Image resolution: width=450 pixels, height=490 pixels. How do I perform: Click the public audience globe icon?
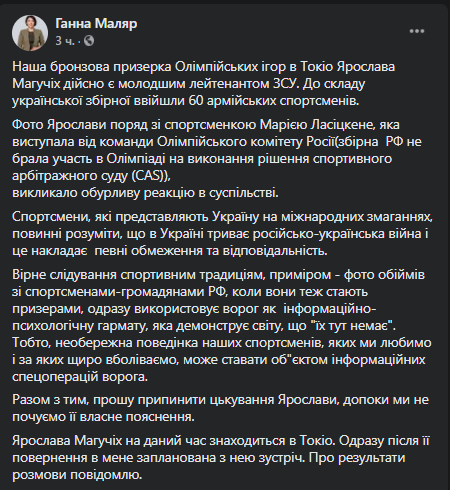[89, 41]
